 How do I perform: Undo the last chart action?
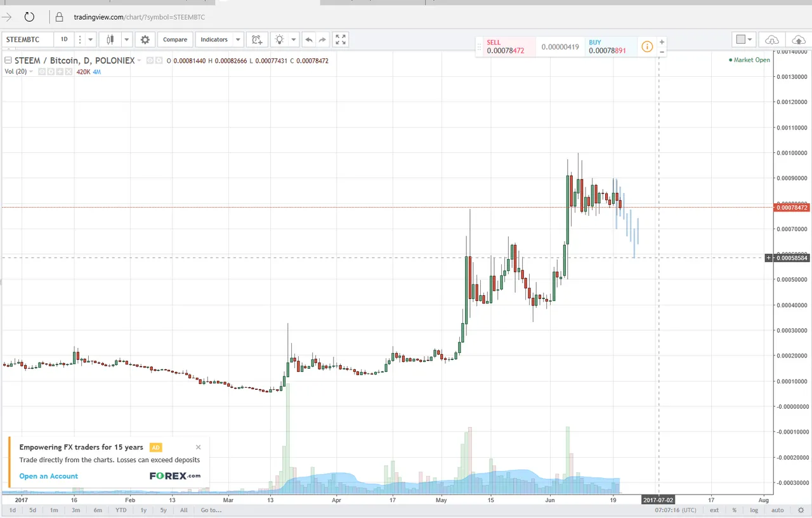click(x=308, y=39)
